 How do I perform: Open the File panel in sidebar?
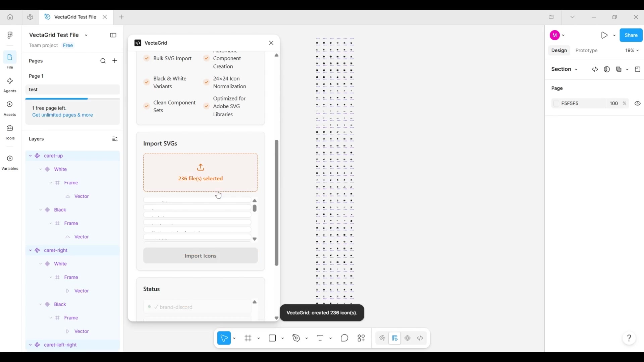[10, 60]
